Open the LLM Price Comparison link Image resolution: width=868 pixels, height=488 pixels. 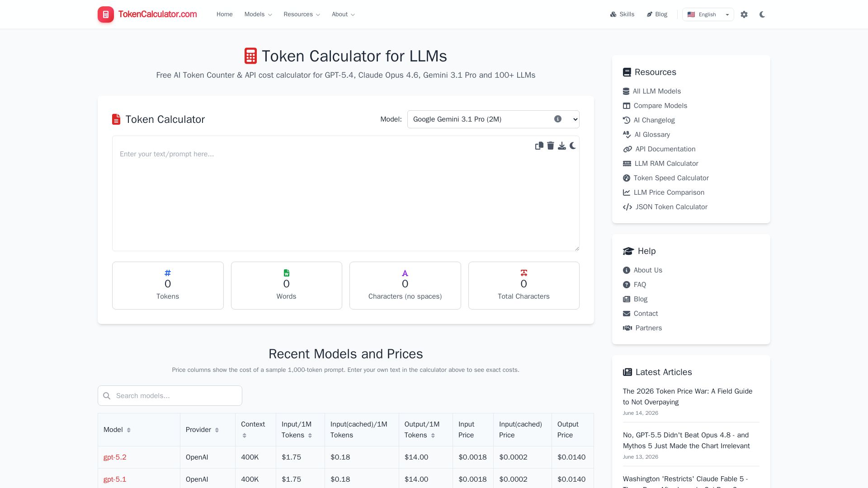(669, 192)
